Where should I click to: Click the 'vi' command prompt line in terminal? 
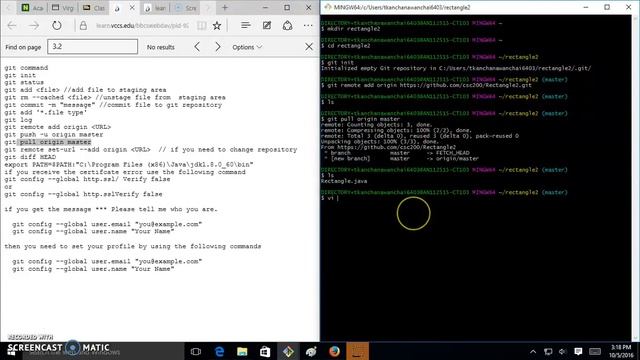[329, 198]
